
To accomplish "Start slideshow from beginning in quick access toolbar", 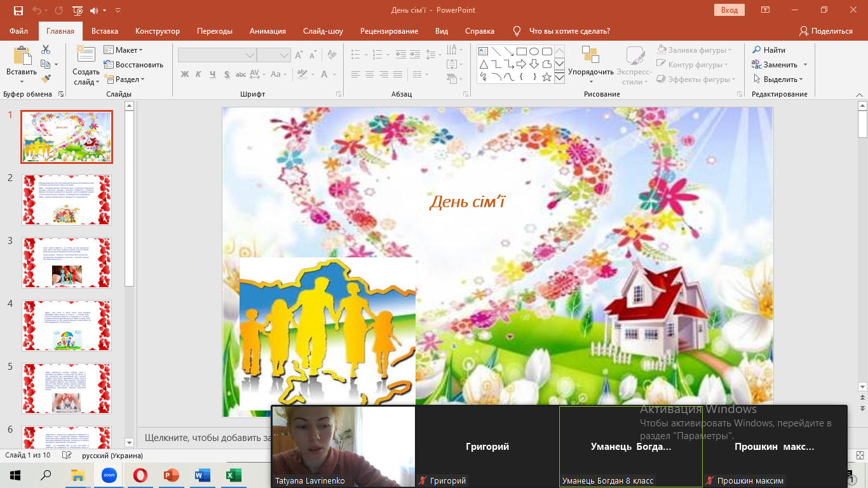I will pos(78,11).
